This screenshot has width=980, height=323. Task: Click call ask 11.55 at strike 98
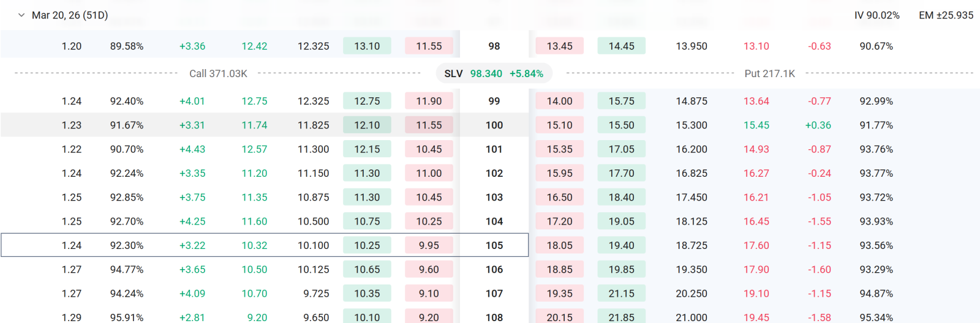(x=429, y=46)
